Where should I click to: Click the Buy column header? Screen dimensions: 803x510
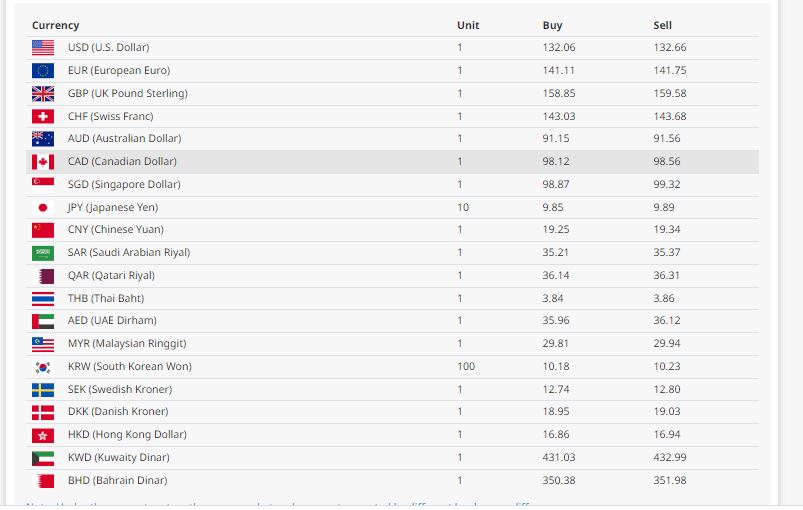pos(552,25)
